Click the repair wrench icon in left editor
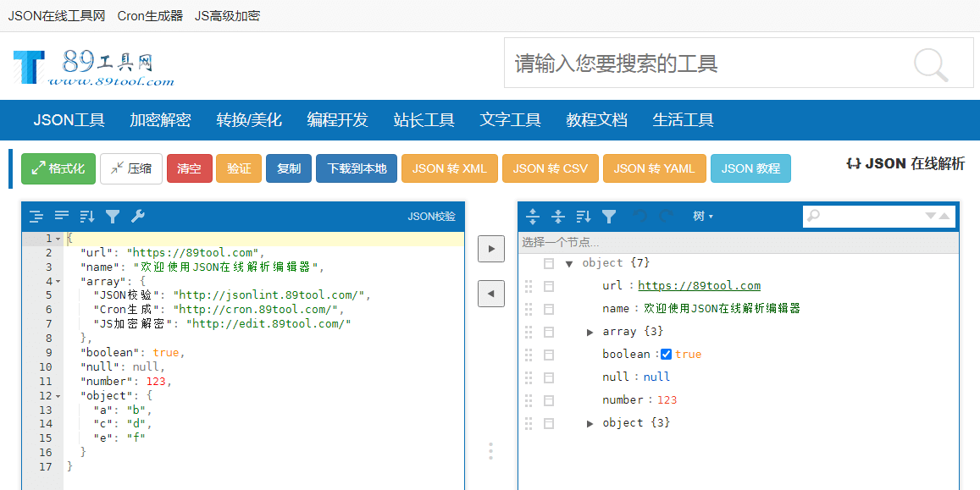Image resolution: width=980 pixels, height=490 pixels. (x=138, y=217)
